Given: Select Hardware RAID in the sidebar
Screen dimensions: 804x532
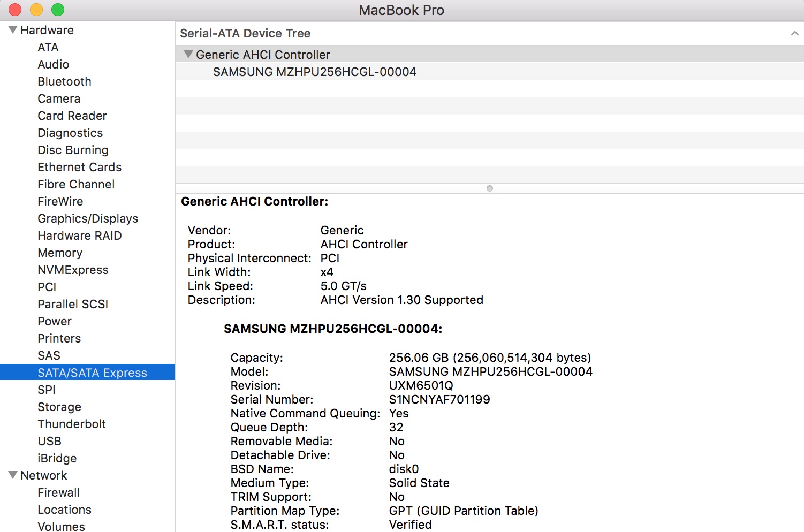Looking at the screenshot, I should pyautogui.click(x=80, y=235).
